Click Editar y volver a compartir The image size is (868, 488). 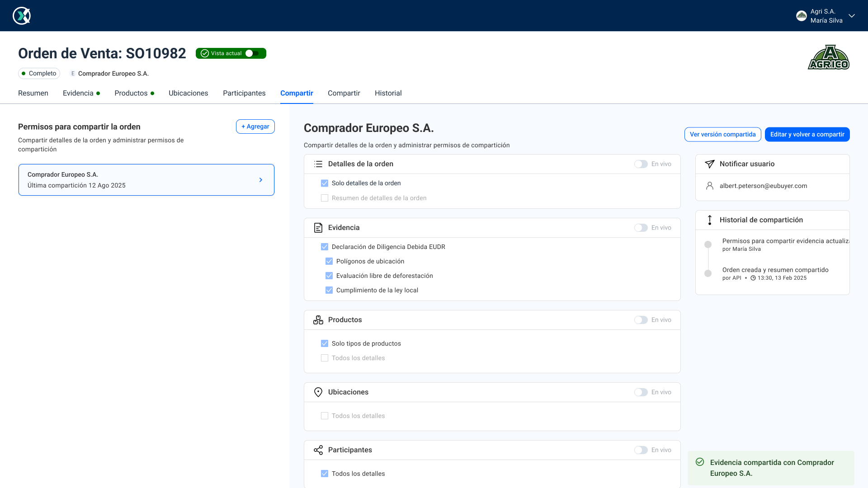807,134
